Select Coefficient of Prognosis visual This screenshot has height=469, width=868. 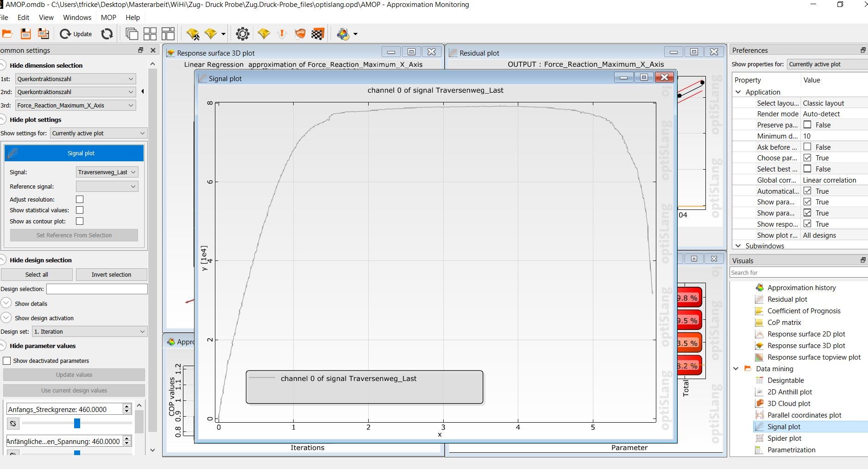(x=804, y=311)
